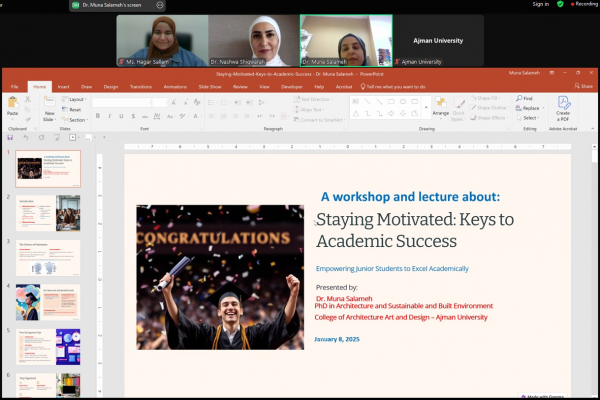This screenshot has height=400, width=600.
Task: Click the New Slide icon
Action: tap(48, 105)
